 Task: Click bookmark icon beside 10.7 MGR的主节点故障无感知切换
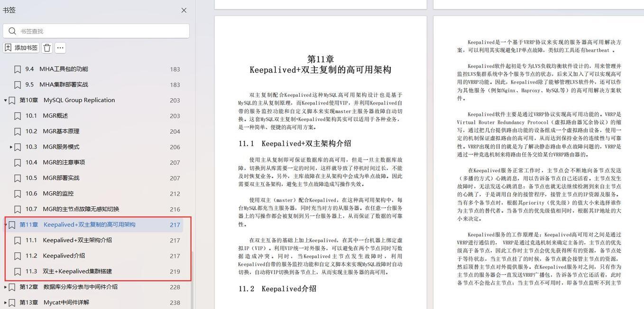pyautogui.click(x=18, y=209)
